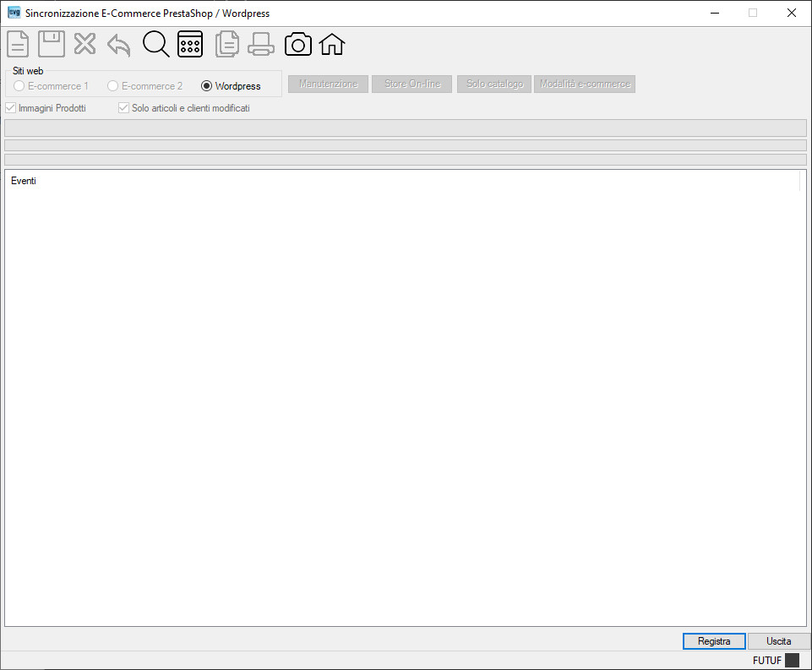Click the X delete toolbar icon

(x=85, y=44)
